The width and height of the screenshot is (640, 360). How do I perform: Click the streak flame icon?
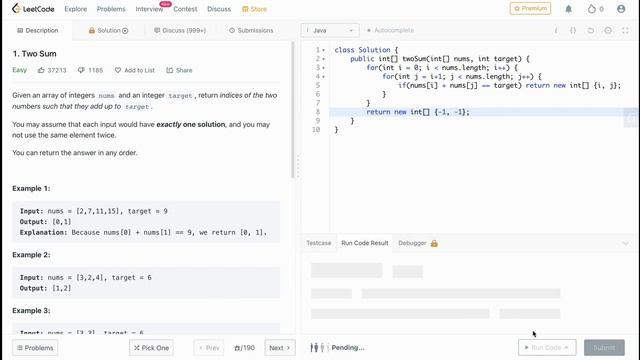click(591, 9)
